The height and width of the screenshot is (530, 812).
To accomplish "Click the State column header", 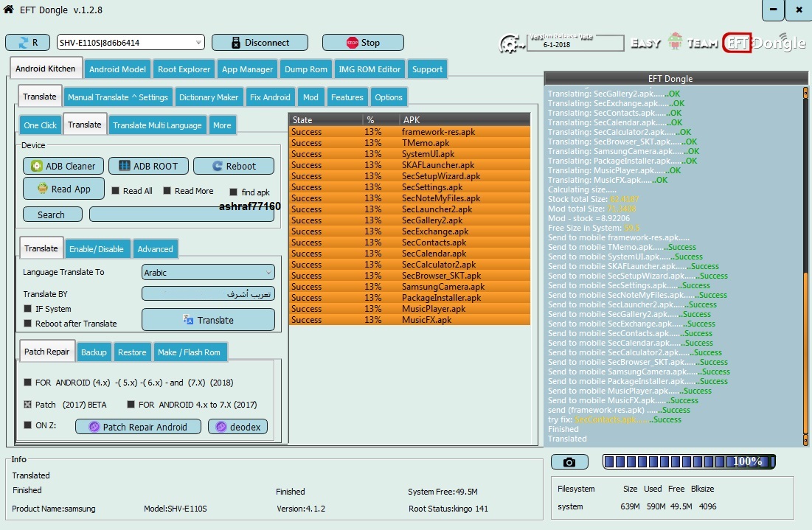I will (326, 119).
